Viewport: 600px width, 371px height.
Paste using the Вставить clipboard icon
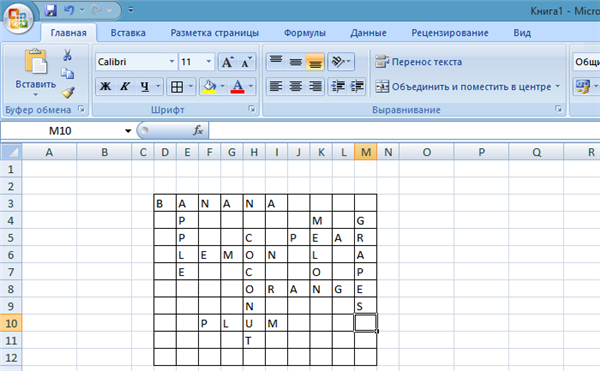(x=35, y=62)
